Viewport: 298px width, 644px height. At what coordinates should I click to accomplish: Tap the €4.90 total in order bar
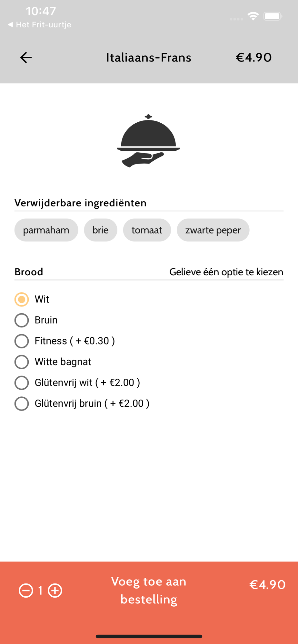pos(267,584)
